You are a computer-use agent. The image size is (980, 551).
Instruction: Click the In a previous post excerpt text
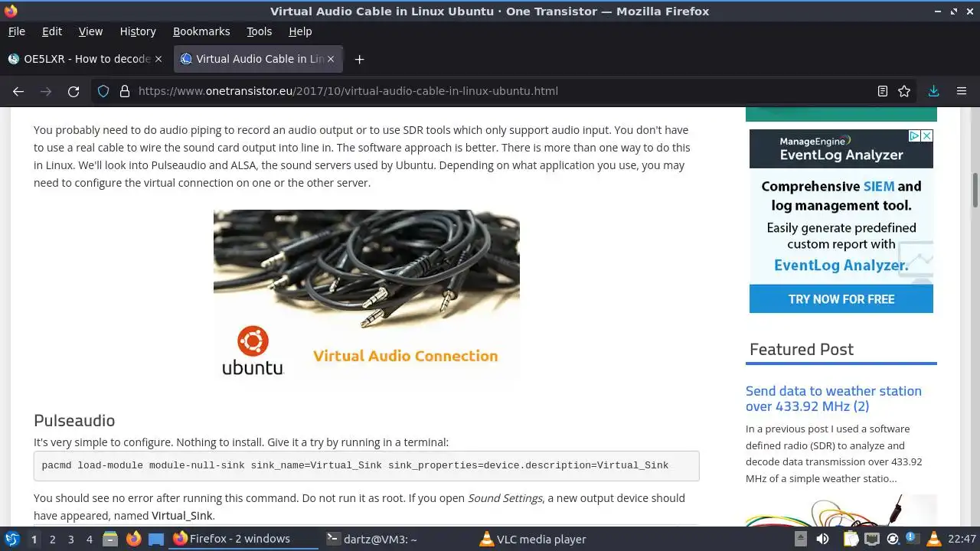pyautogui.click(x=835, y=454)
